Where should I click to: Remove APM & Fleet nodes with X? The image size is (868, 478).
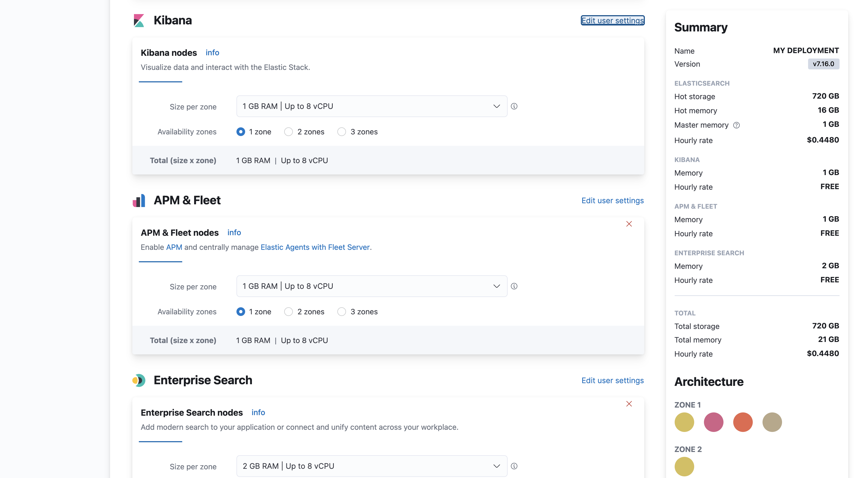pyautogui.click(x=629, y=224)
